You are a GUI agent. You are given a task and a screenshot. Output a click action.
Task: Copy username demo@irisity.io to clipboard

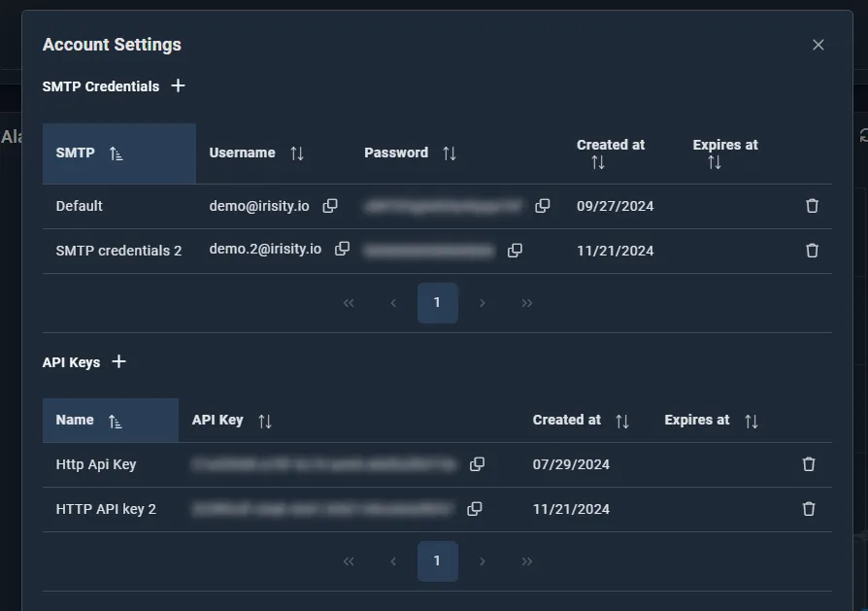(330, 206)
